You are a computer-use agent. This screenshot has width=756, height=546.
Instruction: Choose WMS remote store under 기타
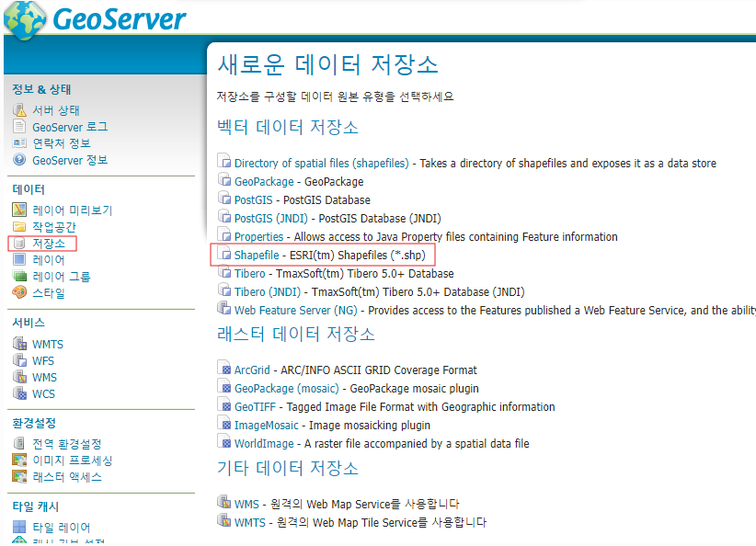pos(246,504)
